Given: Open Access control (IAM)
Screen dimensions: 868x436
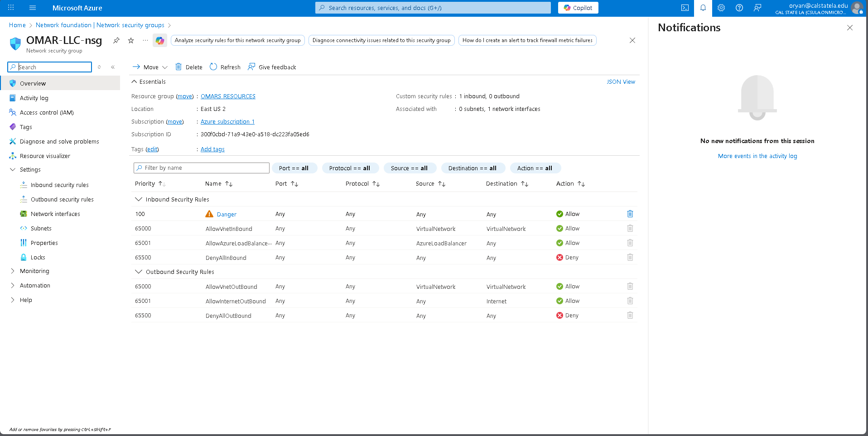Looking at the screenshot, I should [47, 112].
